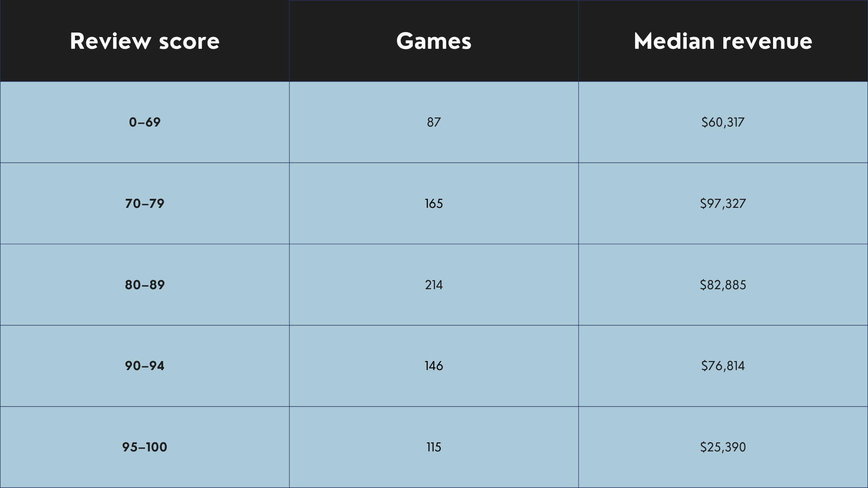Select the 70–79 review score cell

tap(145, 203)
